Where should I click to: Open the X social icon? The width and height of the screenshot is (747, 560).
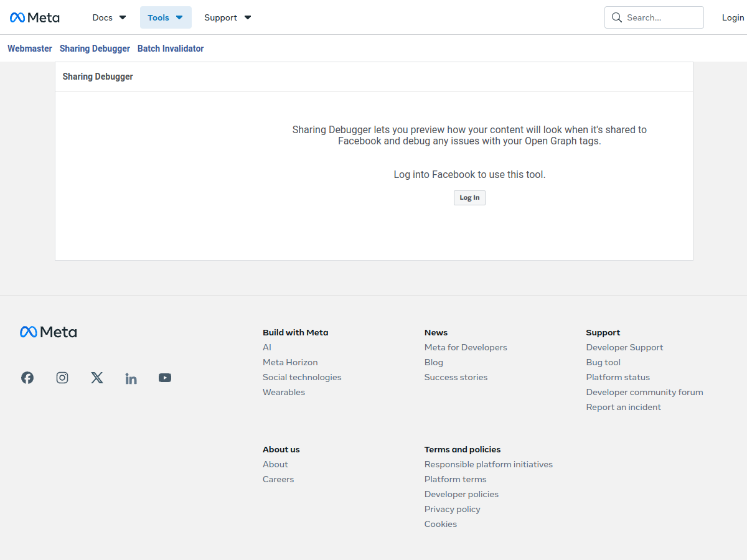tap(97, 378)
